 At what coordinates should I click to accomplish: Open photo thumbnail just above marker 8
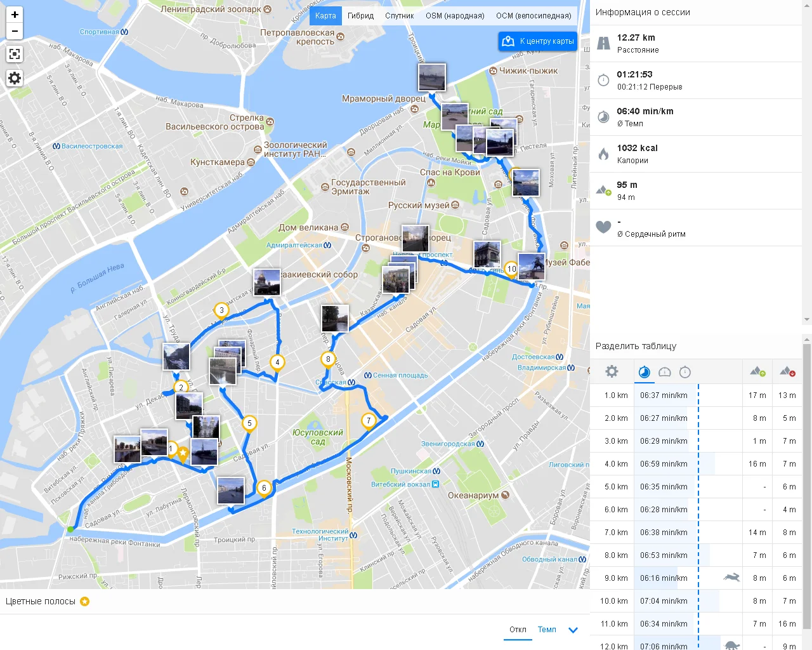click(335, 318)
